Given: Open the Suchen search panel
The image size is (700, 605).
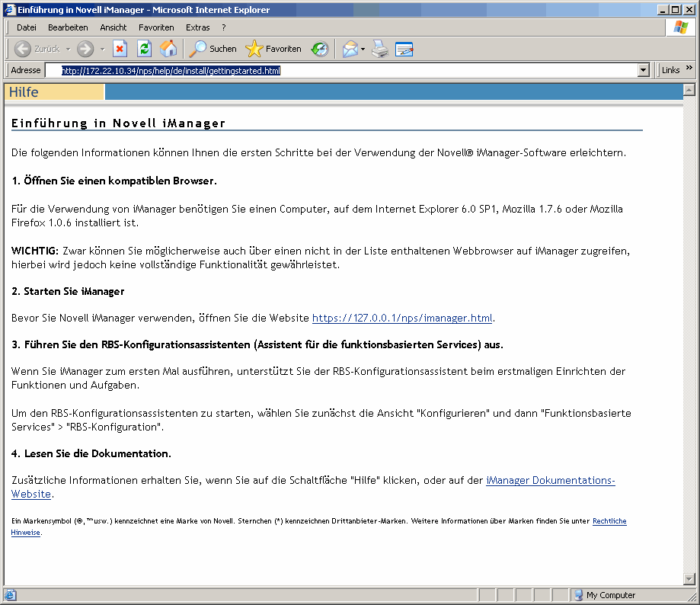Looking at the screenshot, I should (x=213, y=48).
